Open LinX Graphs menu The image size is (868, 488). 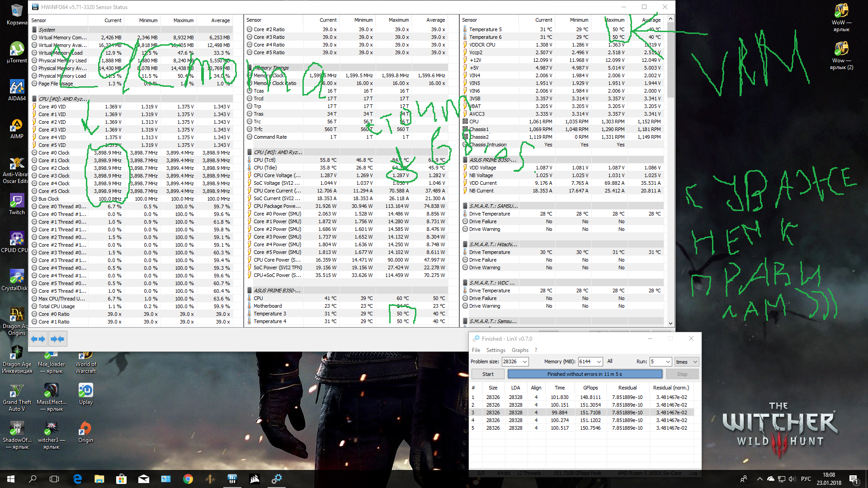click(x=520, y=350)
